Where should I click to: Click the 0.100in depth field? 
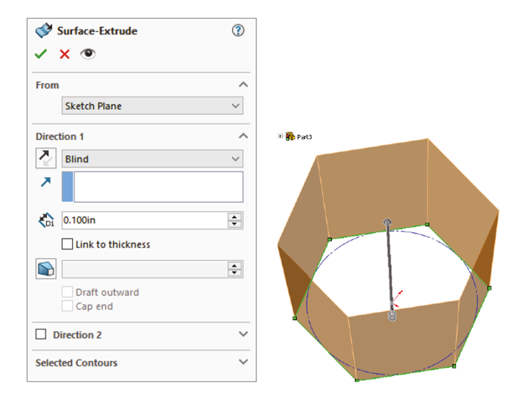145,220
